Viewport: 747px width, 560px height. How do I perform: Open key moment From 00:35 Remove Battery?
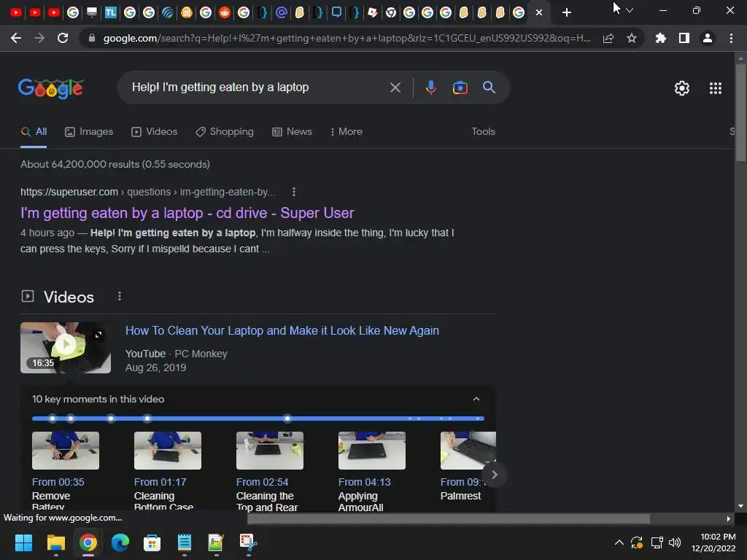(65, 471)
